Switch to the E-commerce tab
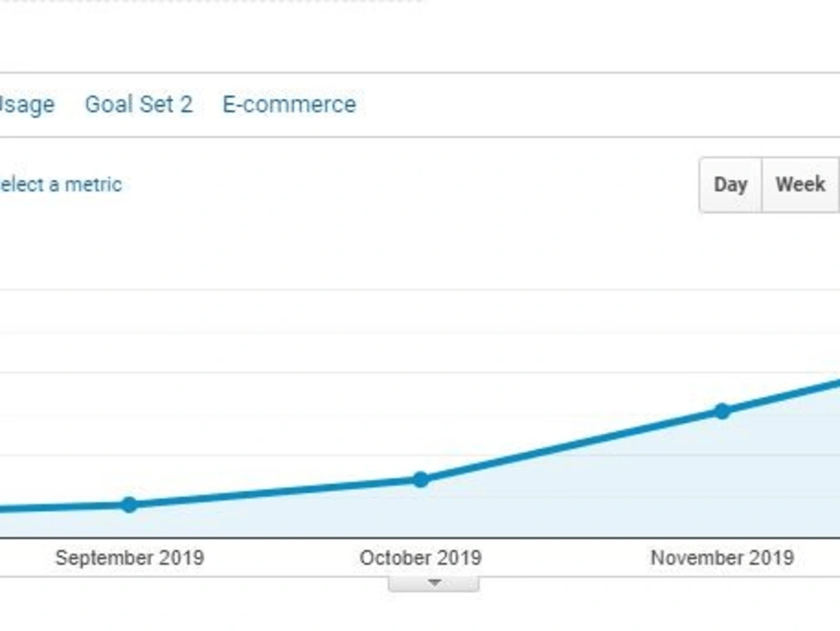The height and width of the screenshot is (631, 840). [289, 104]
